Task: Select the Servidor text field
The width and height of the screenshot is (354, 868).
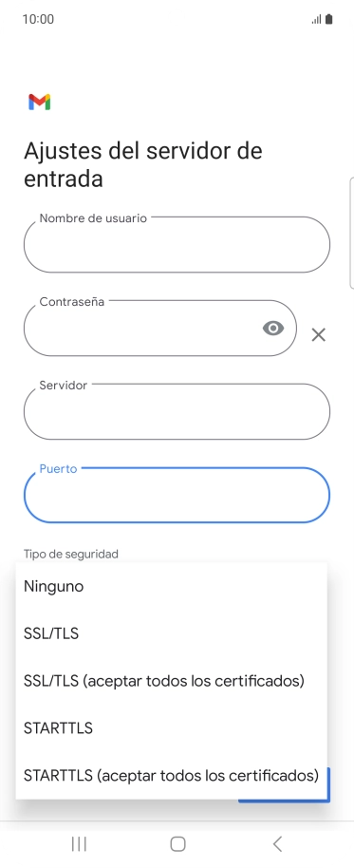Action: pos(177,411)
